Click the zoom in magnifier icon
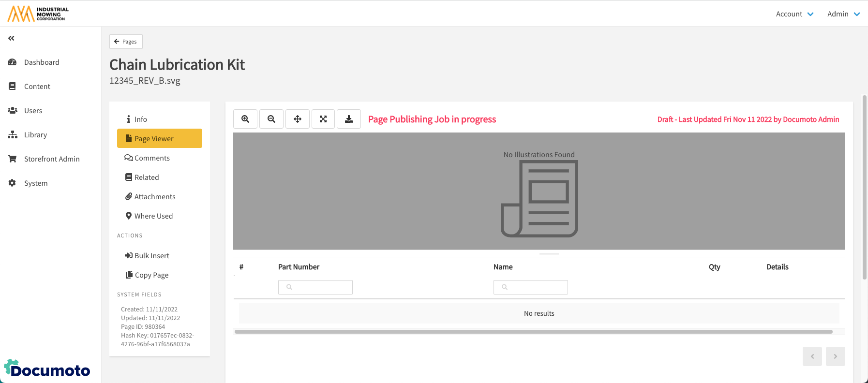The width and height of the screenshot is (868, 383). pos(245,119)
